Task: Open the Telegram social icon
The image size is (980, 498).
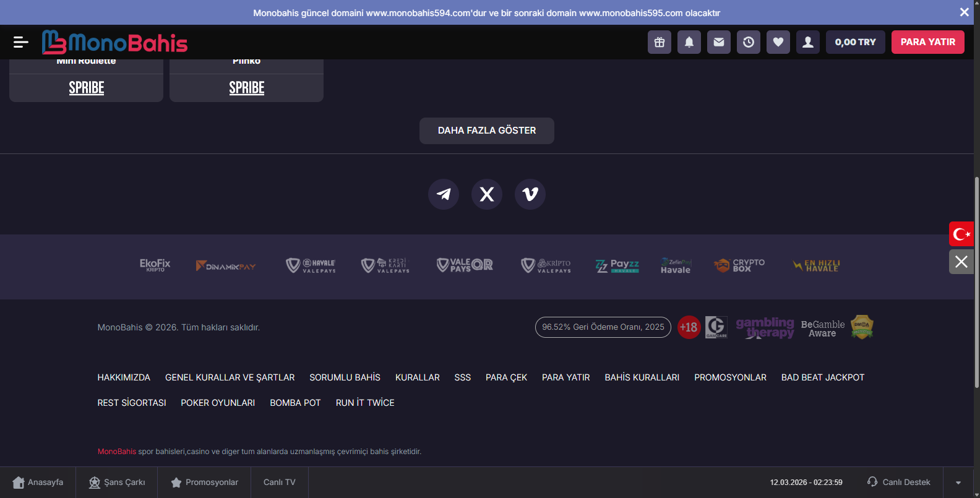Action: click(444, 194)
